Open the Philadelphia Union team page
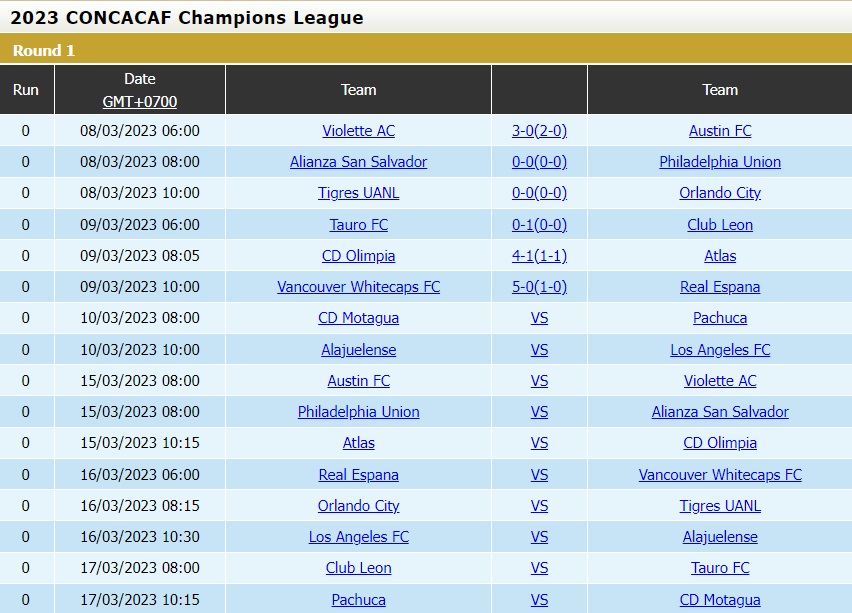Viewport: 852px width, 613px height. click(720, 162)
